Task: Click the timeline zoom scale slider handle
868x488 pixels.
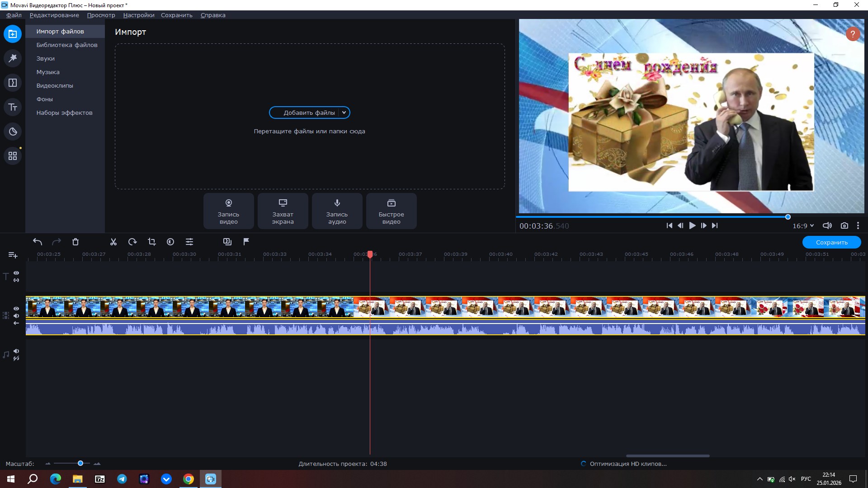Action: [x=80, y=463]
